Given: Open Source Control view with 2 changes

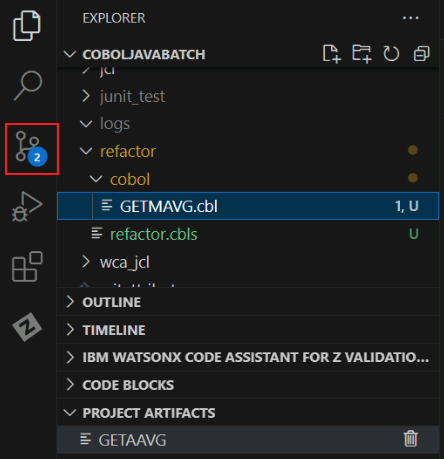Looking at the screenshot, I should coord(31,149).
